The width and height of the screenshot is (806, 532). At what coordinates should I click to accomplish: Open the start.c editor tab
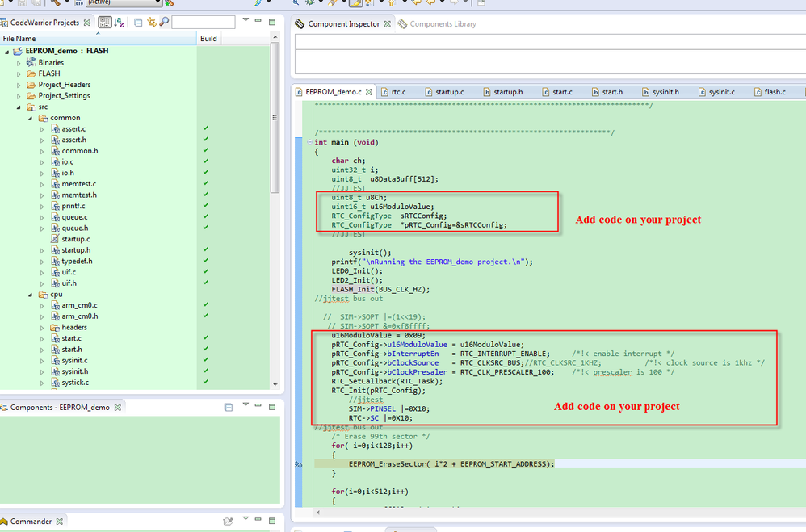(557, 92)
